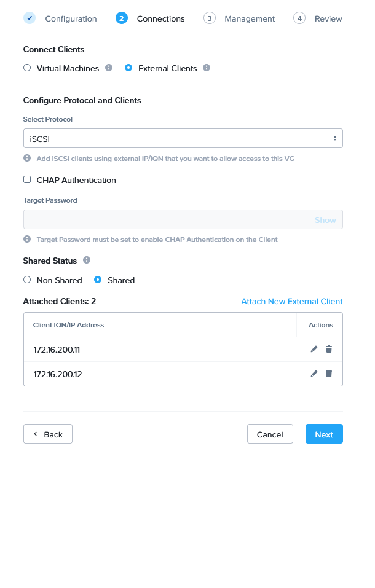375x588 pixels.
Task: Enable the CHAP Authentication checkbox
Action: point(27,179)
